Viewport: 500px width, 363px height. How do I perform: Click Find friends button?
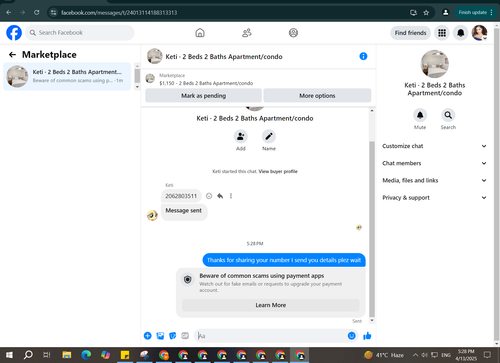[x=410, y=33]
